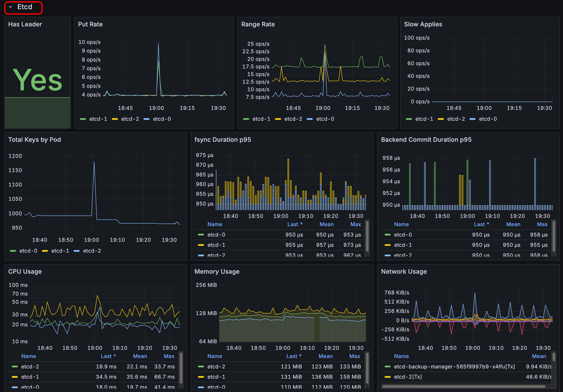The image size is (563, 392).
Task: Sort CPU Usage table by Last column
Action: point(108,356)
